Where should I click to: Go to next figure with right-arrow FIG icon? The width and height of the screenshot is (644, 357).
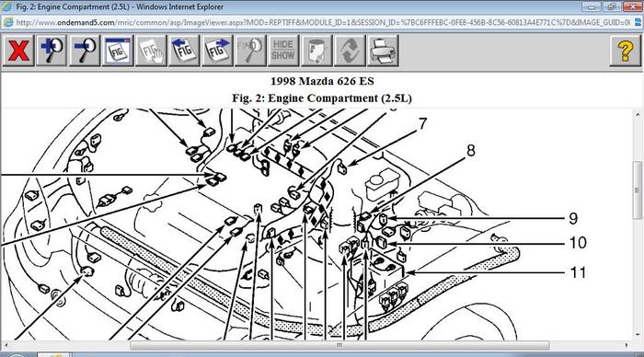(x=217, y=51)
